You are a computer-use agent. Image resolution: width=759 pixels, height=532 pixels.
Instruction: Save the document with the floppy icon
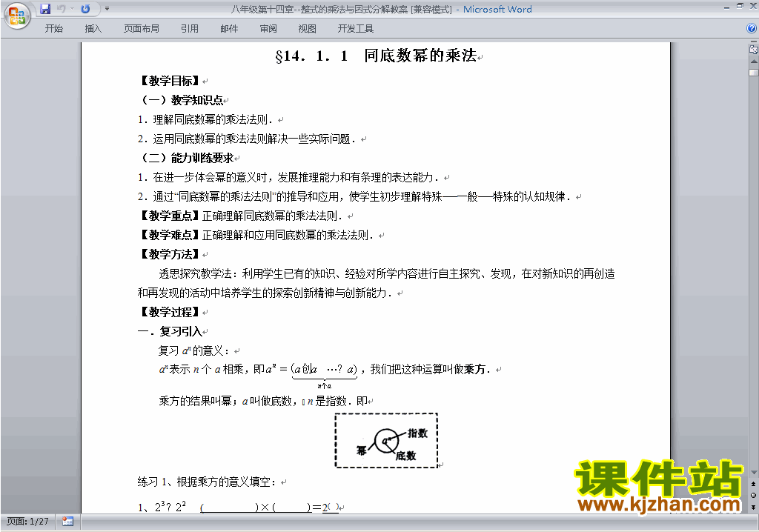[x=45, y=9]
